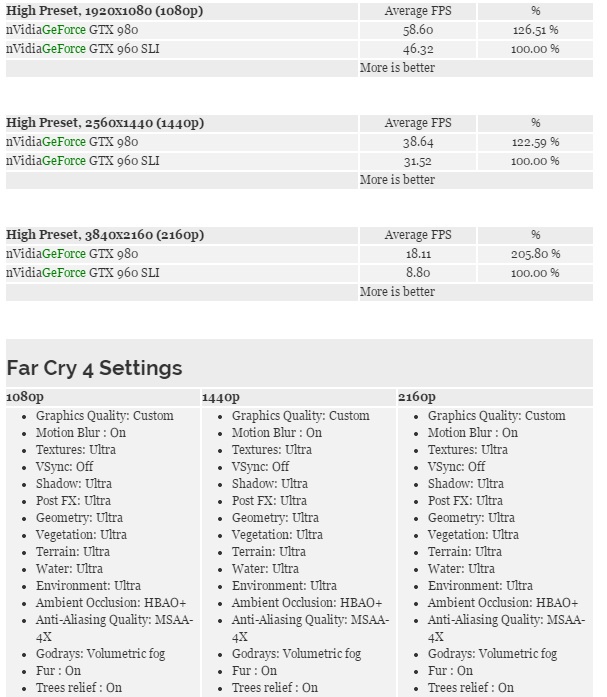
Task: Click the 1440p settings column heading
Action: pos(220,397)
